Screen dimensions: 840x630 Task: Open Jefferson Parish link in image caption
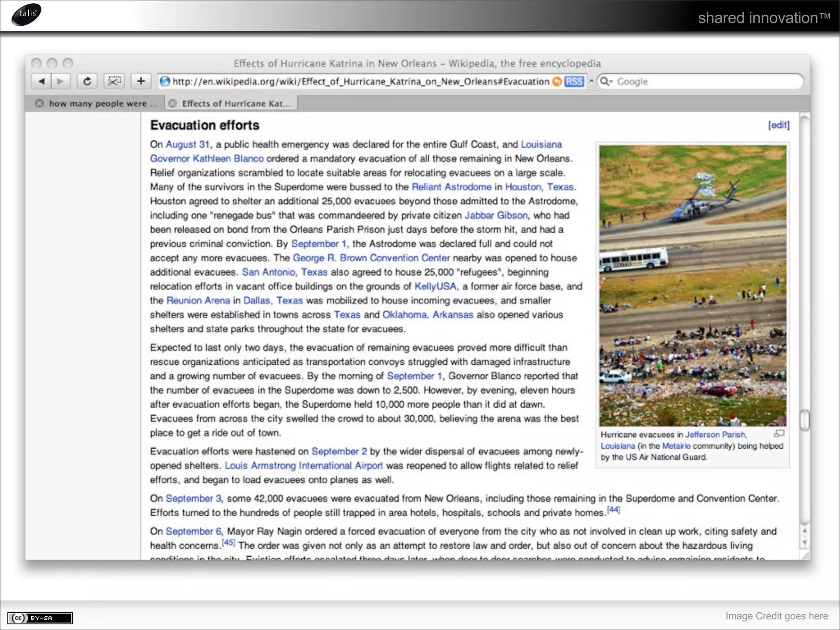[716, 435]
